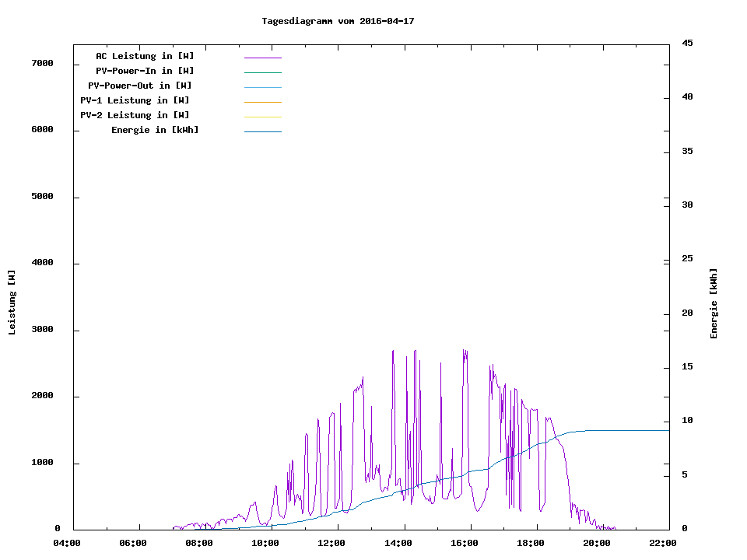Click the chart title Tagesdiagramm vom 2016-04-17
Viewport: 747px width, 560px height.
[338, 21]
